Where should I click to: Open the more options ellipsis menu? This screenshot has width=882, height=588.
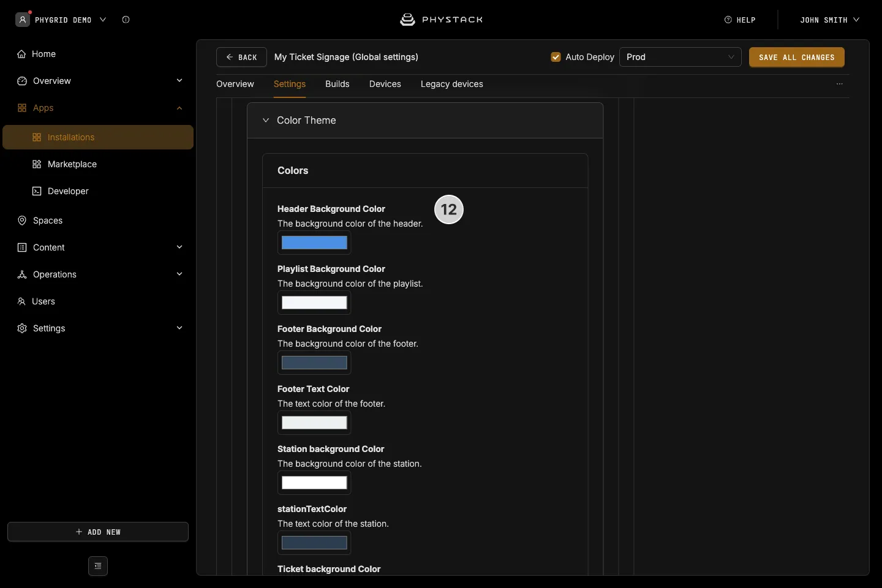coord(840,84)
